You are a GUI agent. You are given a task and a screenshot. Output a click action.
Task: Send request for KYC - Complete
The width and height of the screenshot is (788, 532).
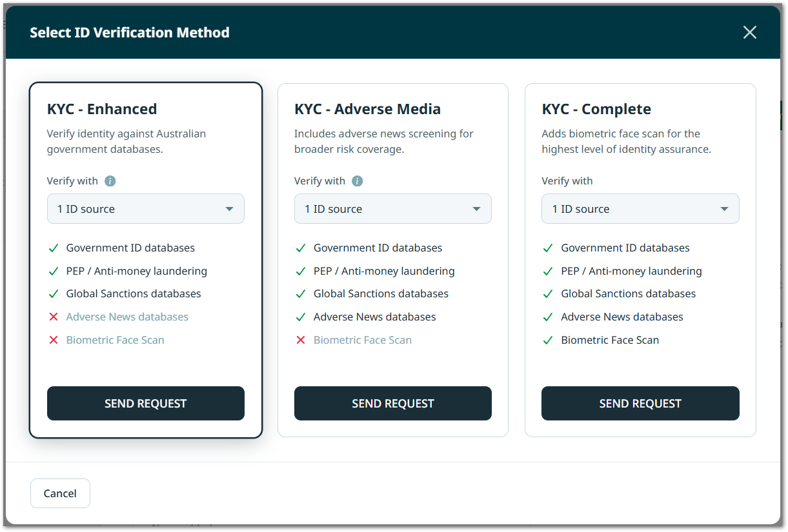click(640, 404)
